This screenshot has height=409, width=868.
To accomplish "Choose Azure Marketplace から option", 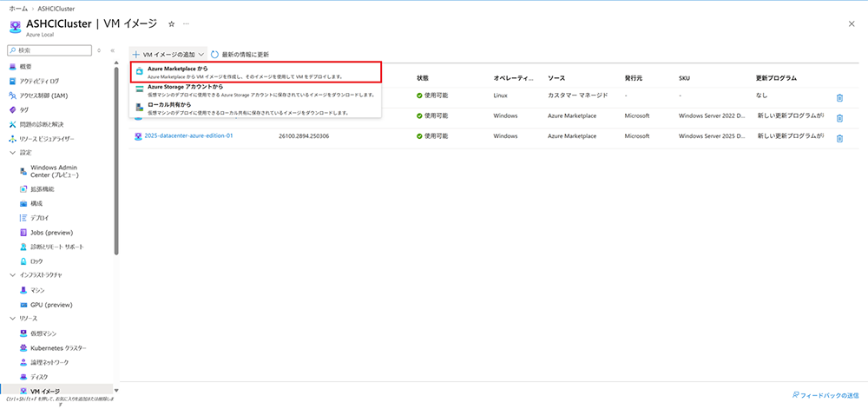I will click(x=256, y=72).
